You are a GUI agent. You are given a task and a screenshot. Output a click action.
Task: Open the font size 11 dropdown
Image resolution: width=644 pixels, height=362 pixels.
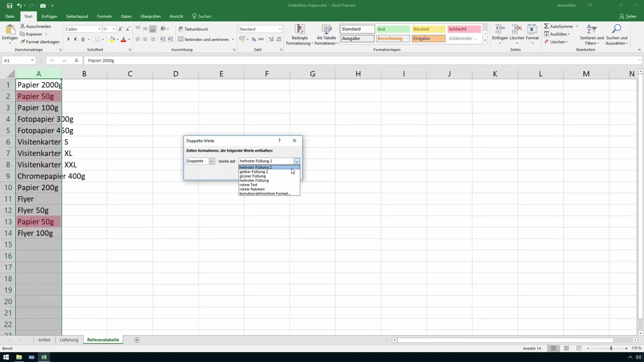coord(114,29)
